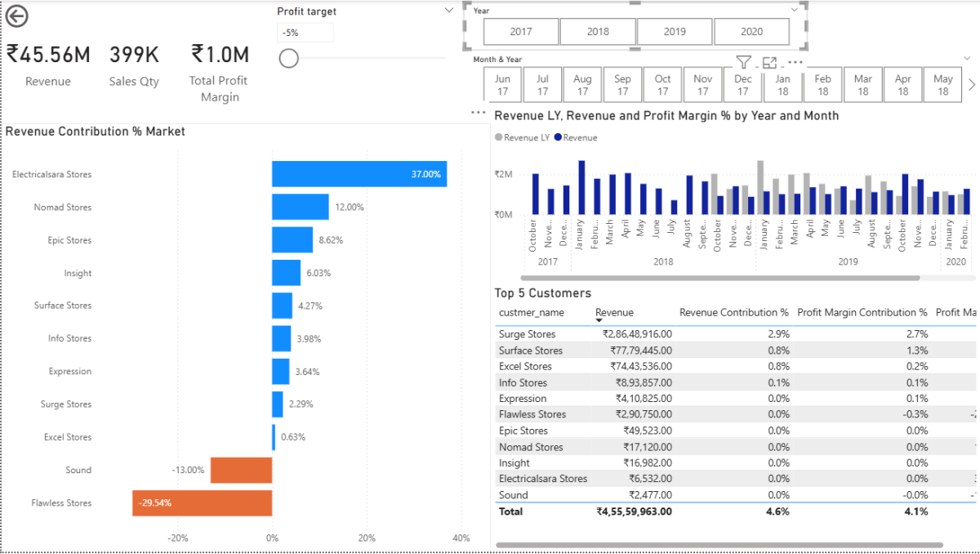
Task: Select Dec 17 in the Month & Year slicer
Action: pyautogui.click(x=742, y=85)
